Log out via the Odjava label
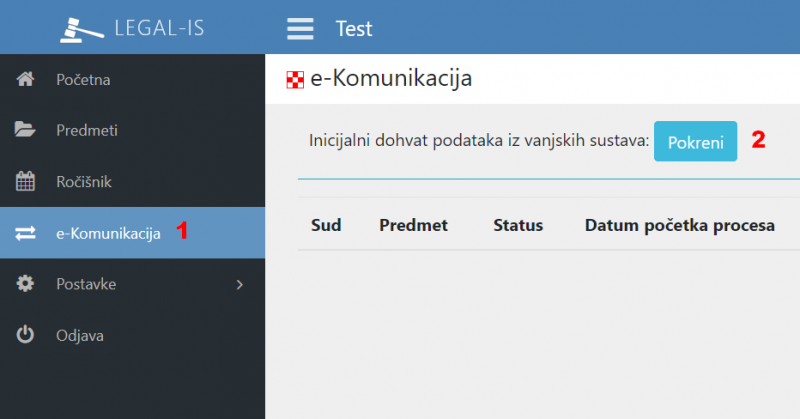 point(79,336)
